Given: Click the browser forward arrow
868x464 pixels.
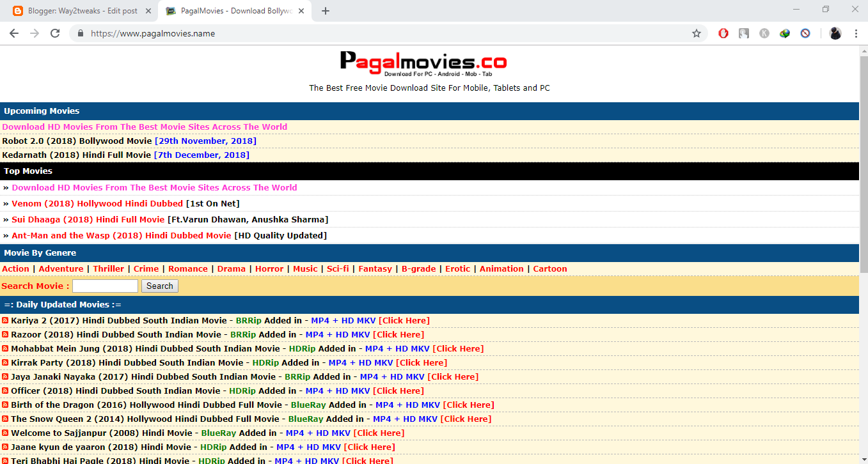Looking at the screenshot, I should pos(35,33).
